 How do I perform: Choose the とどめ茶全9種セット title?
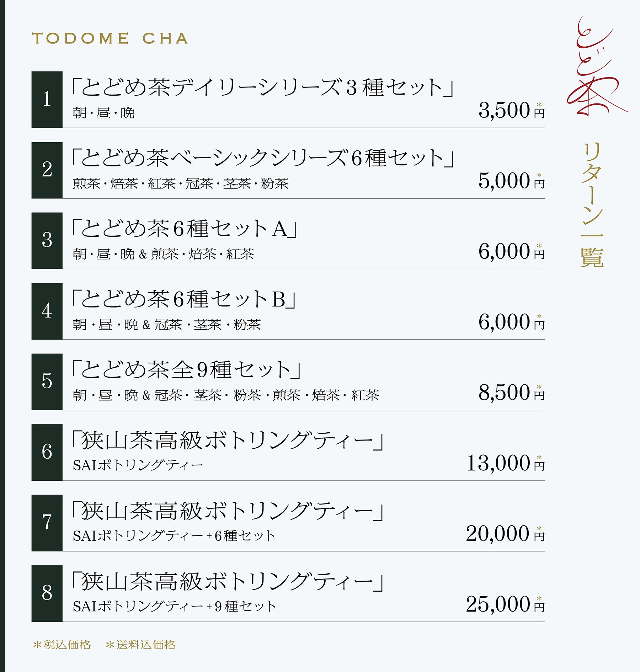pos(186,370)
